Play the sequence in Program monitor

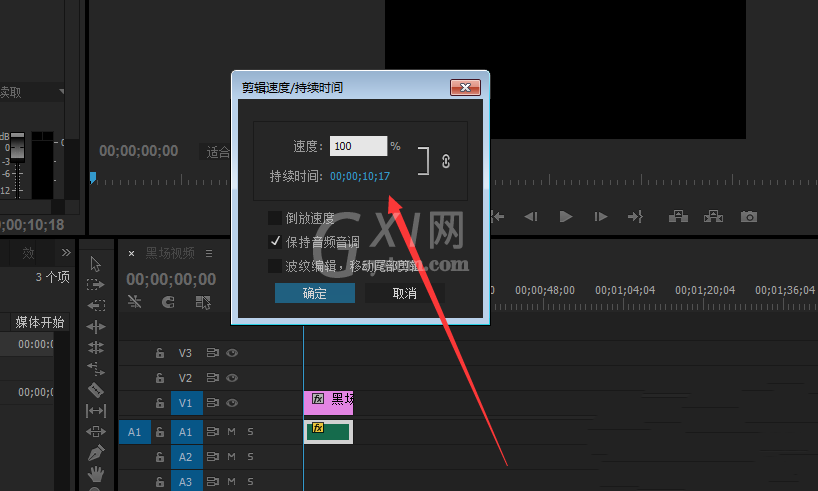[566, 216]
